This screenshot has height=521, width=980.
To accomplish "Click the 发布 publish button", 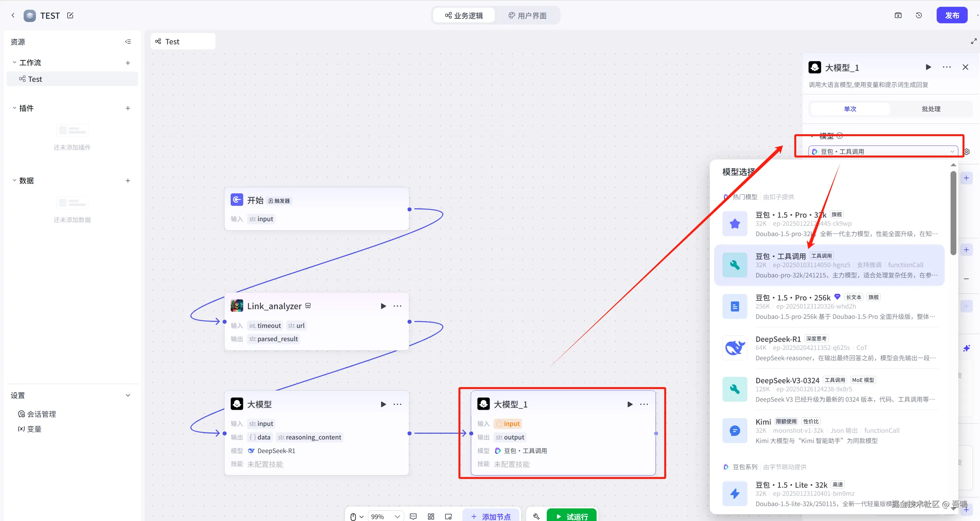I will (952, 16).
